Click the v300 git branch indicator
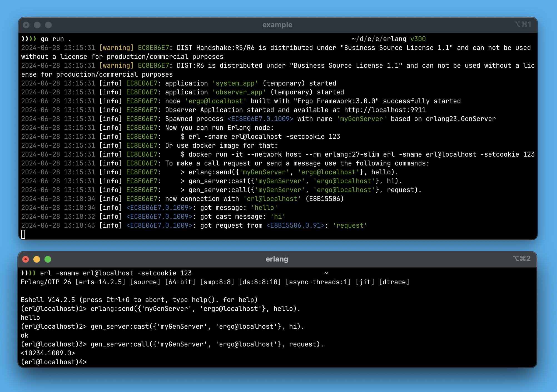 (x=418, y=39)
